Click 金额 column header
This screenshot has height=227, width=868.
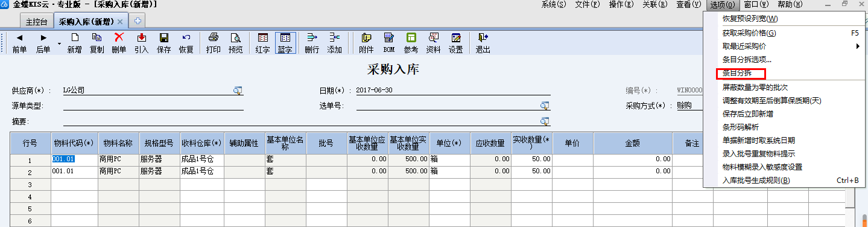click(633, 144)
